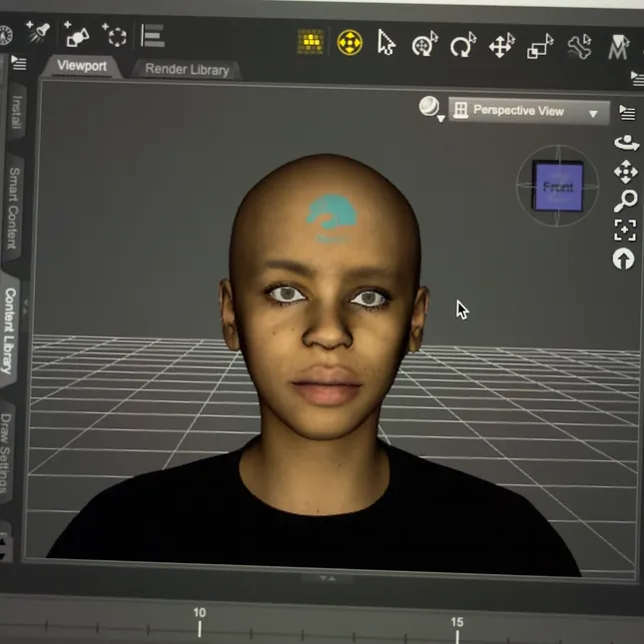Open the Draw Settings side tab

(6, 453)
